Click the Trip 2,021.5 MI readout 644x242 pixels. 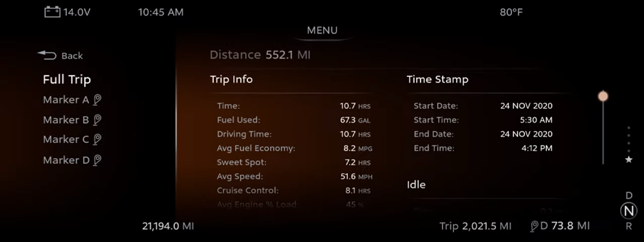pyautogui.click(x=475, y=226)
